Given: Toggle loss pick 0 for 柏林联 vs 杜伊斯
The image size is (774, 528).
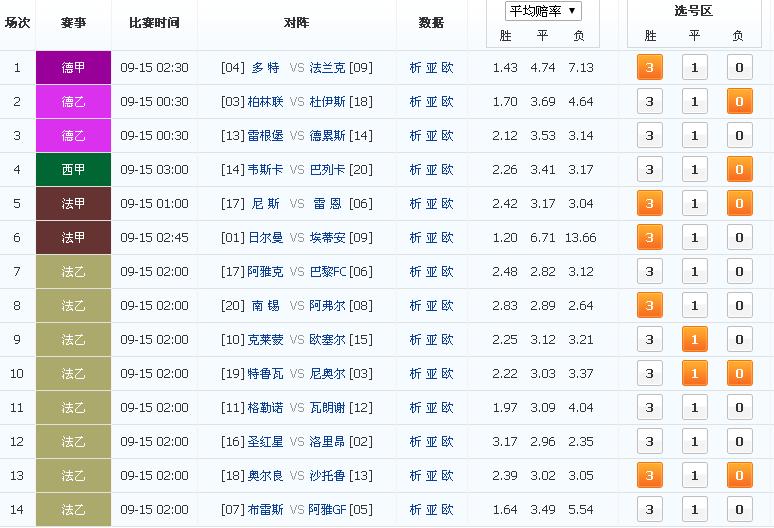Looking at the screenshot, I should pyautogui.click(x=738, y=102).
